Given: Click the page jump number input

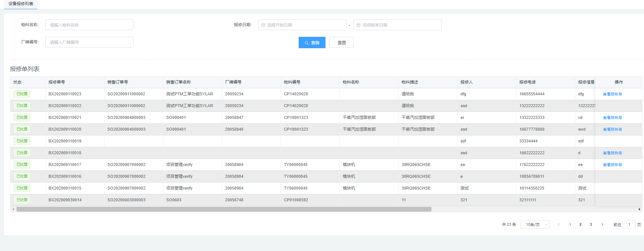Looking at the screenshot, I should point(629,225).
